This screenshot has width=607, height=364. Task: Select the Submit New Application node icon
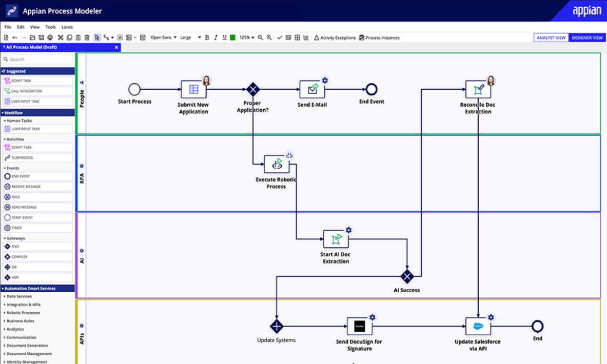(193, 89)
